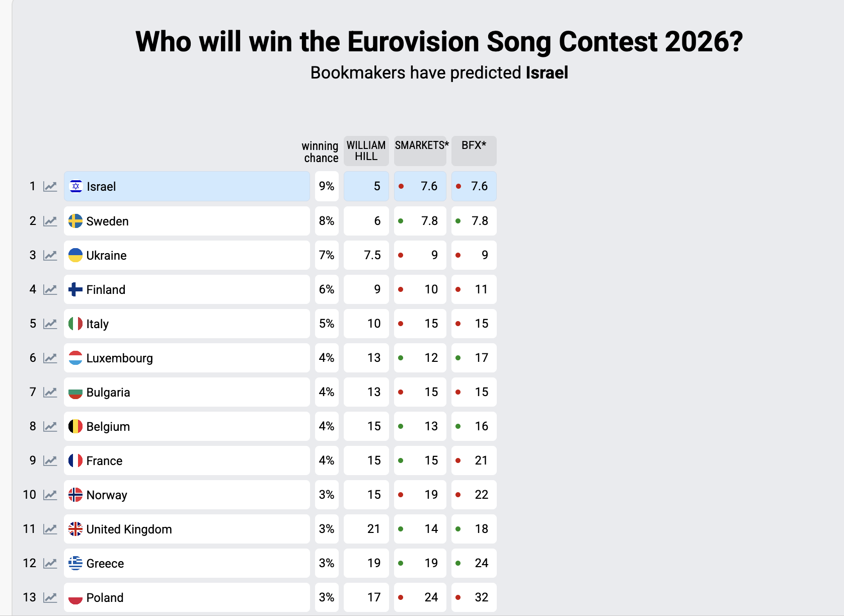
Task: Click the SMARKETS* bookmaker header
Action: [x=421, y=150]
